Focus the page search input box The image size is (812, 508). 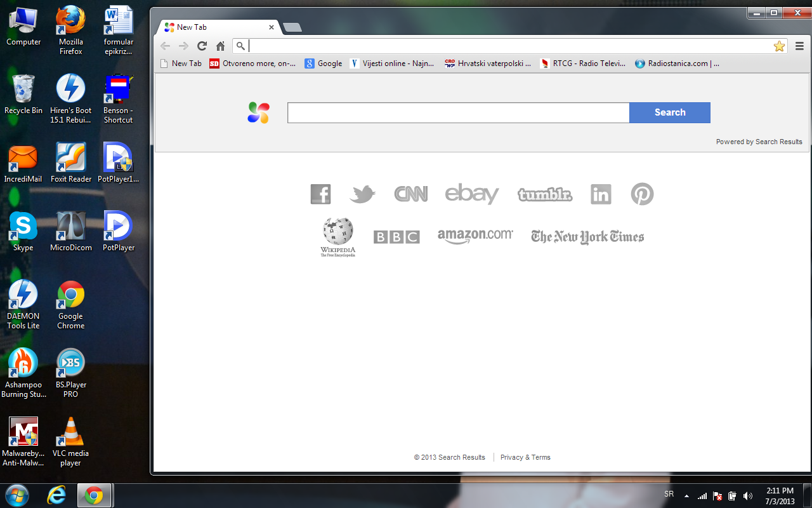coord(459,112)
